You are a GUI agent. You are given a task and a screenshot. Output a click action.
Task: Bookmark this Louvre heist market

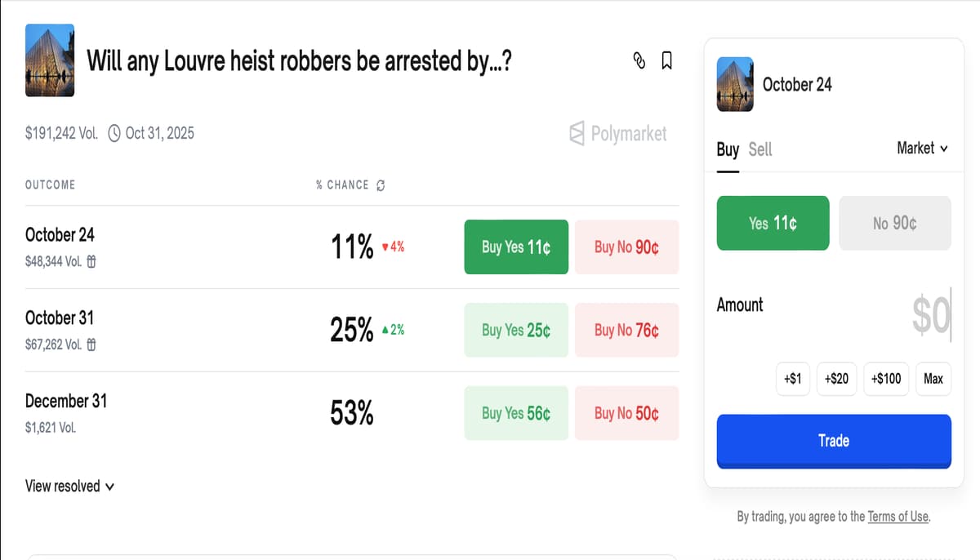[x=666, y=60]
